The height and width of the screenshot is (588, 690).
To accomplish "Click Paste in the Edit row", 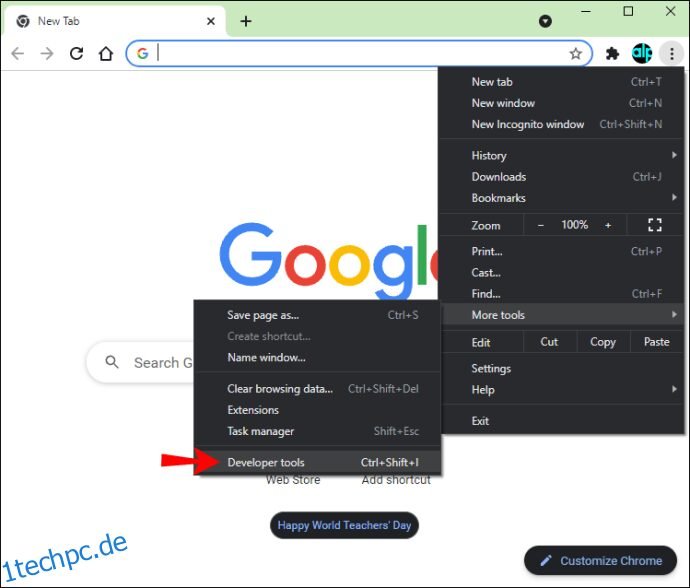I will (657, 342).
